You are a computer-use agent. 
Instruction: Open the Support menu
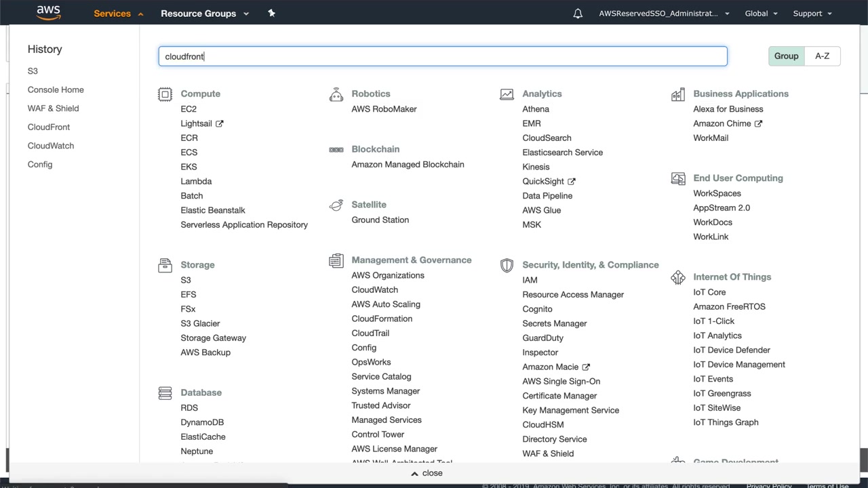812,14
